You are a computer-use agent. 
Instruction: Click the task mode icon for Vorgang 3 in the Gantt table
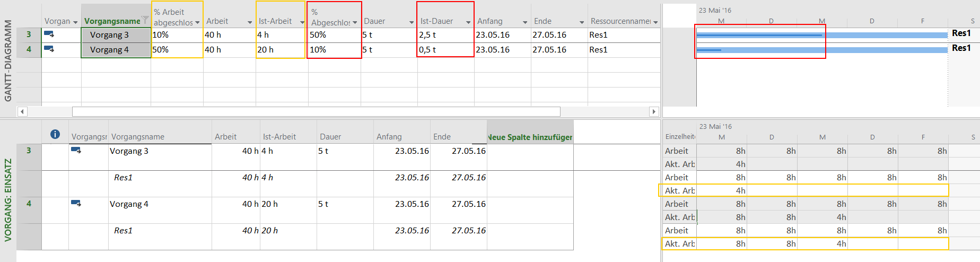point(49,34)
